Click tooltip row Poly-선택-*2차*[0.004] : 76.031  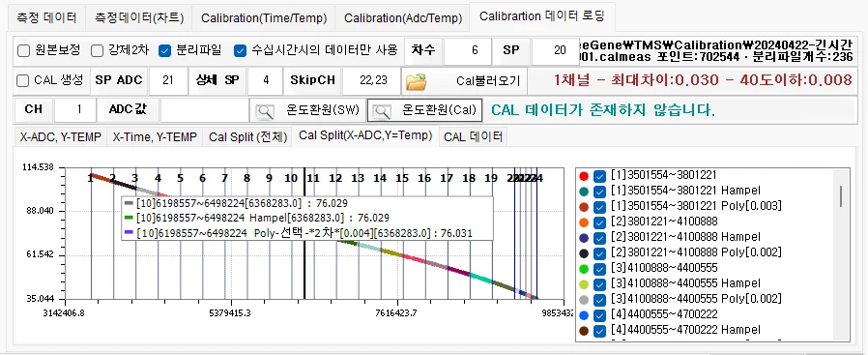point(299,233)
